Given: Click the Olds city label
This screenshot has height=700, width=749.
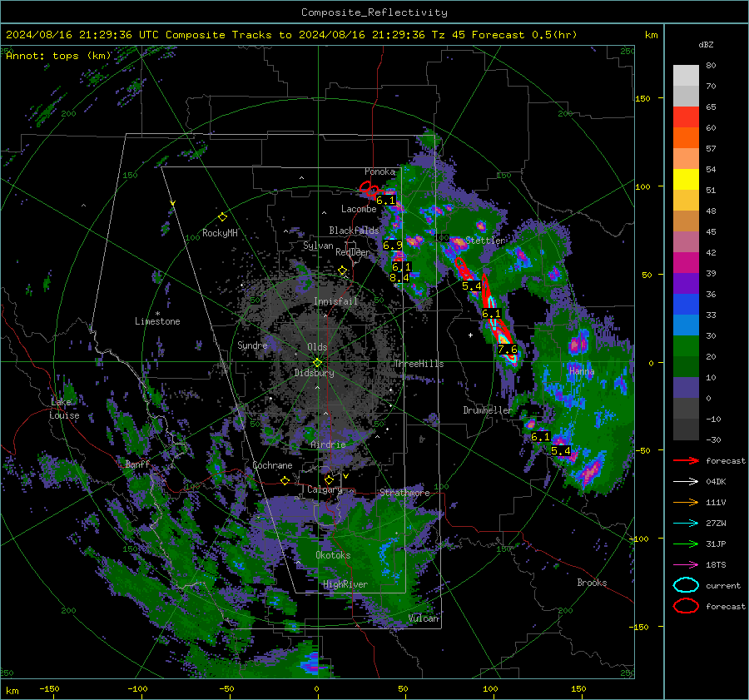Looking at the screenshot, I should point(317,347).
